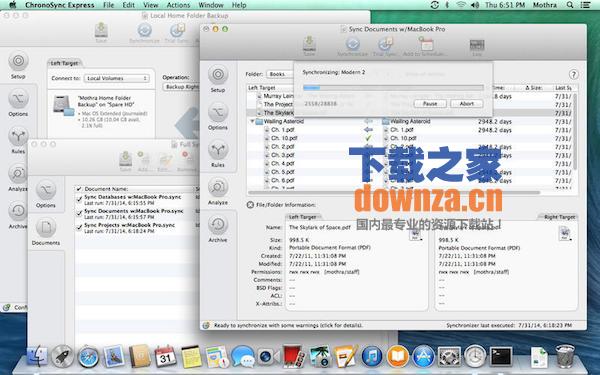Click the Mothra user name in menu bar
The width and height of the screenshot is (600, 375).
point(545,5)
